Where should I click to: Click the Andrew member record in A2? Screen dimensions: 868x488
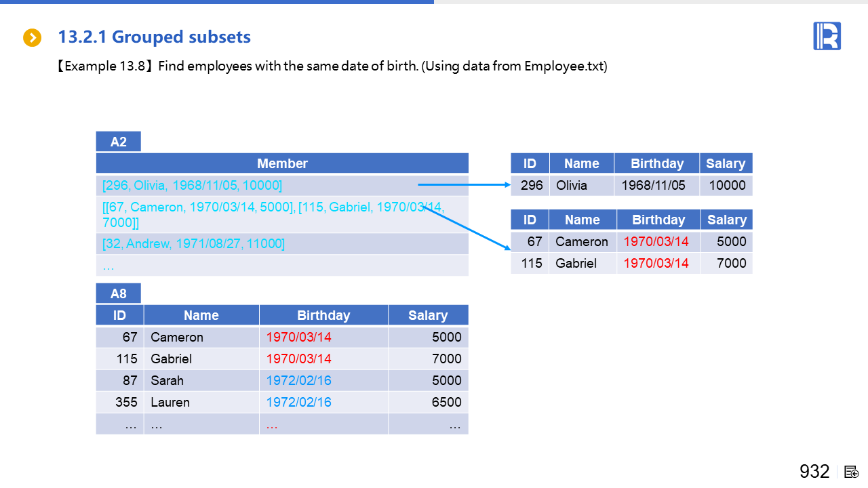pyautogui.click(x=193, y=244)
